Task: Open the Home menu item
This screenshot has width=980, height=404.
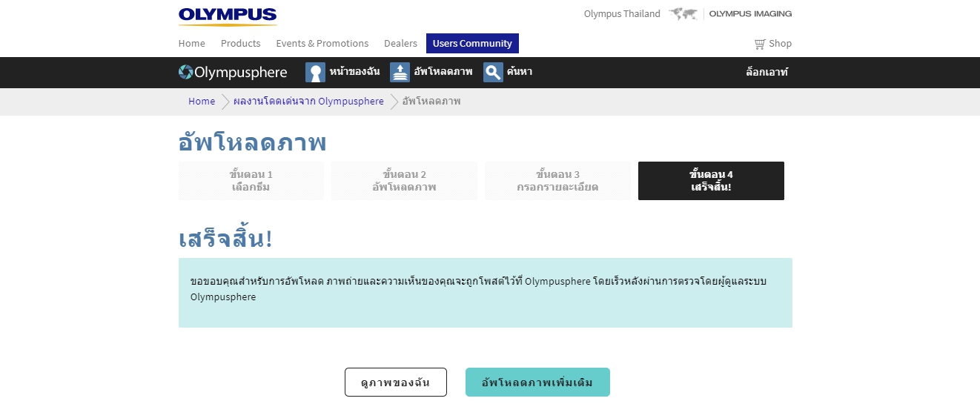Action: point(192,43)
